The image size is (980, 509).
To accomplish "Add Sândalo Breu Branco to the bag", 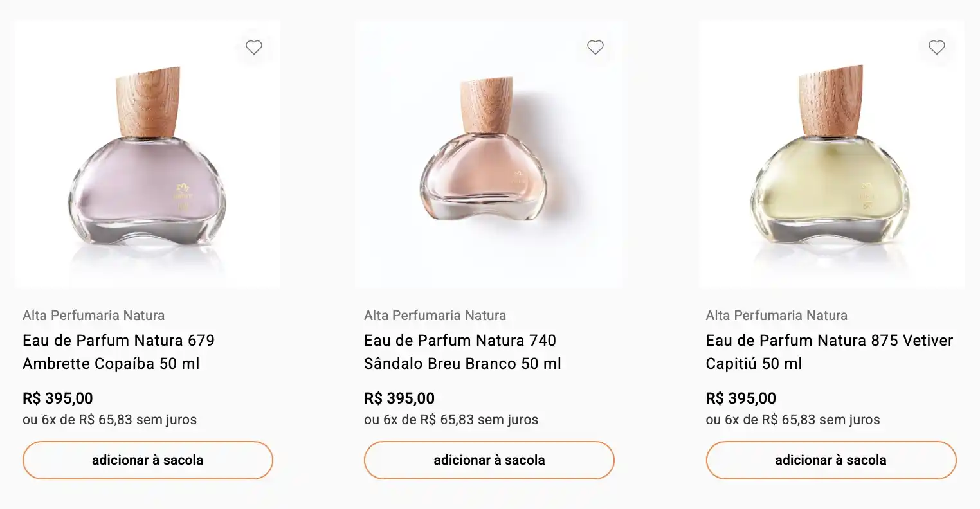I will [x=489, y=460].
